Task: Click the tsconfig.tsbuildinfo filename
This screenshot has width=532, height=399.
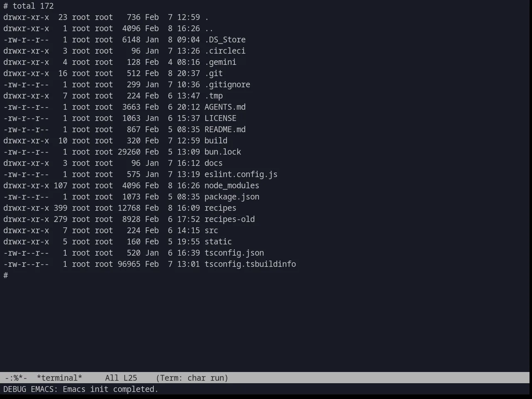Action: pyautogui.click(x=250, y=264)
